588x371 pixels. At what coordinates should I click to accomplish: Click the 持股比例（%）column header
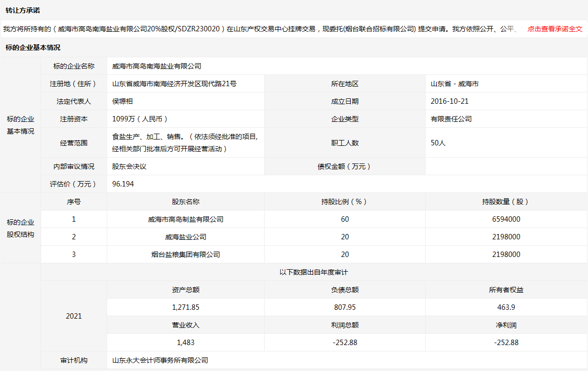pos(345,202)
